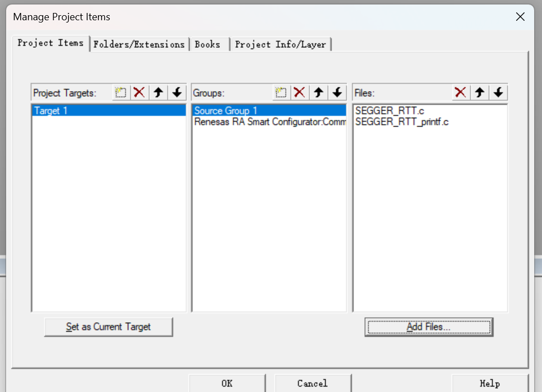Click the Cancel button
The image size is (542, 392).
pos(313,383)
